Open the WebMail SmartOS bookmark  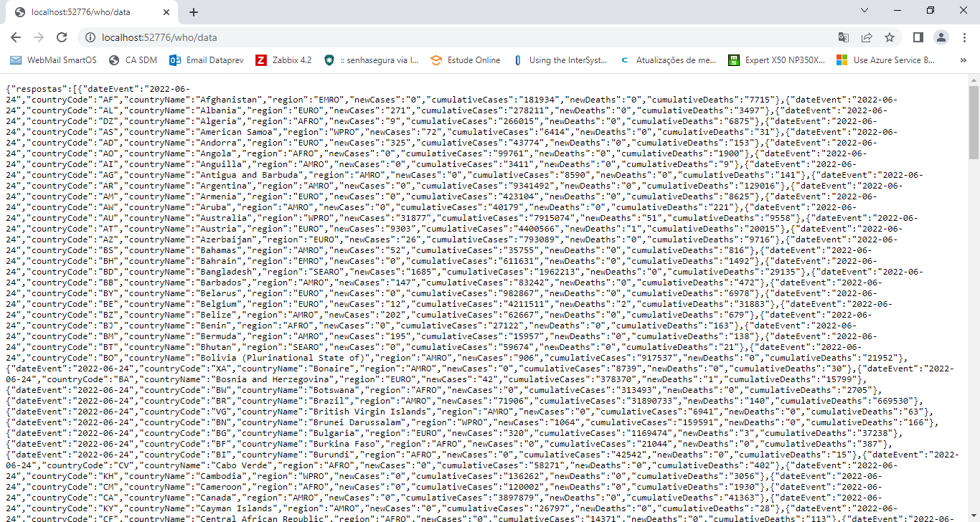[54, 60]
